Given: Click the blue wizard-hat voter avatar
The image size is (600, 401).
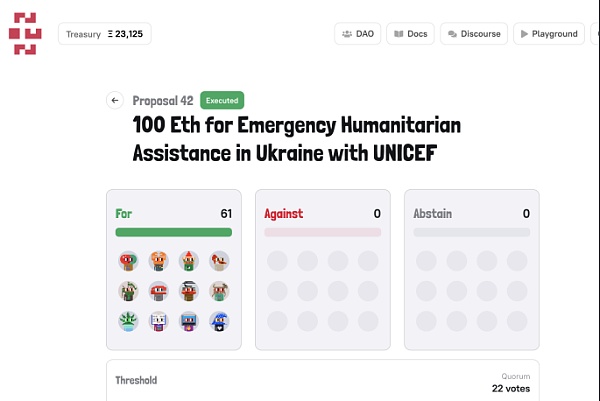Looking at the screenshot, I should click(219, 322).
